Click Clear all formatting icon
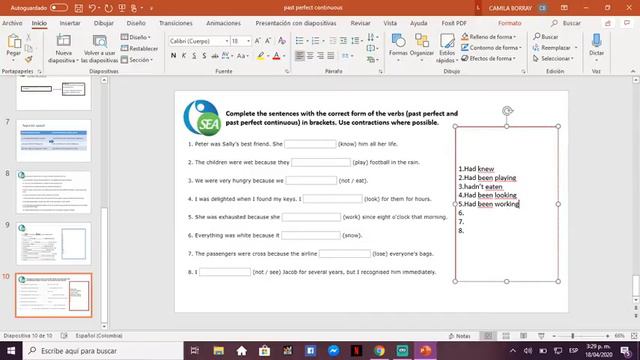This screenshot has width=640, height=360. pos(282,41)
